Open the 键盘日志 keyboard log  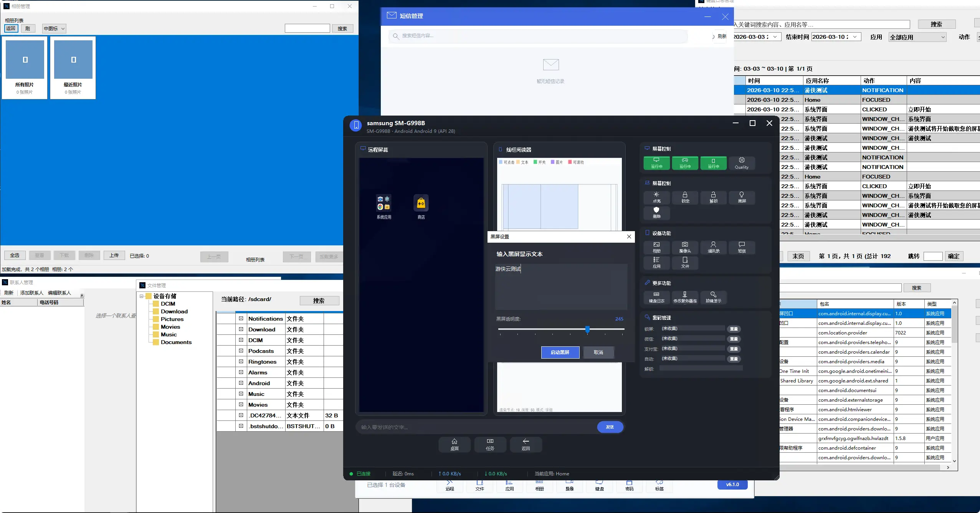click(x=656, y=297)
